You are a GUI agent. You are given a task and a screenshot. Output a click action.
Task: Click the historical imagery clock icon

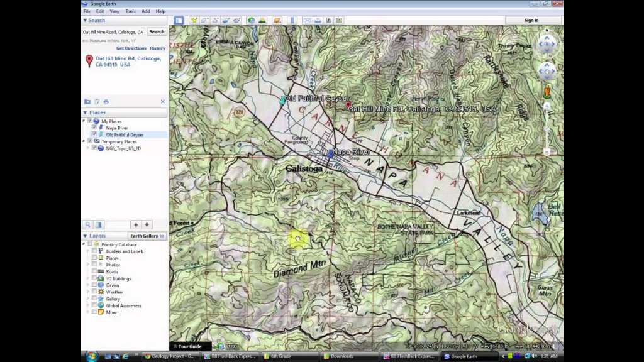251,21
